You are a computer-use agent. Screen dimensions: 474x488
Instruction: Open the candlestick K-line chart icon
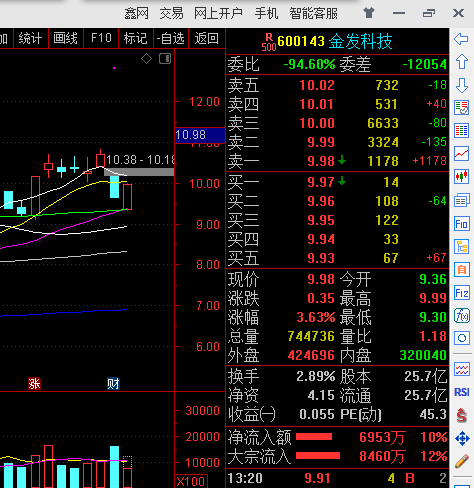pos(462,176)
